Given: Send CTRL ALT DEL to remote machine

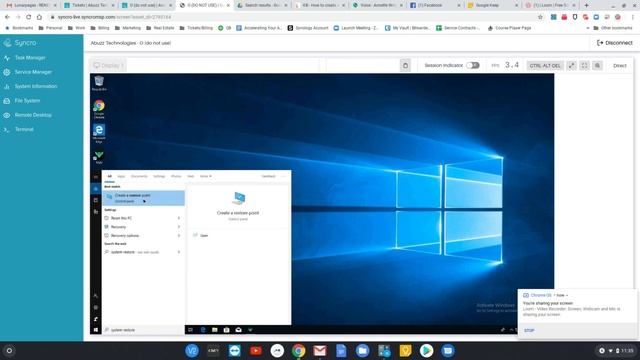Looking at the screenshot, I should (x=545, y=66).
